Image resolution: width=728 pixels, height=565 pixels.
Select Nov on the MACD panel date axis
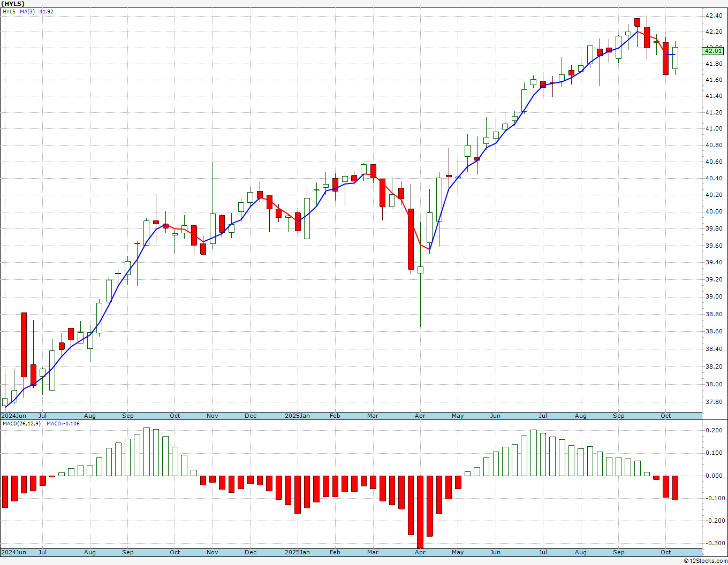[213, 552]
